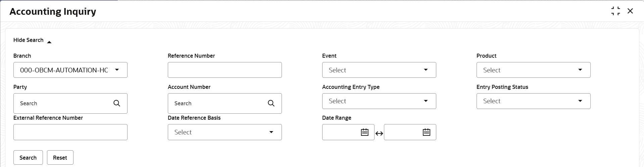Open the Entry Posting Status dropdown
Image resolution: width=644 pixels, height=167 pixels.
(x=534, y=101)
